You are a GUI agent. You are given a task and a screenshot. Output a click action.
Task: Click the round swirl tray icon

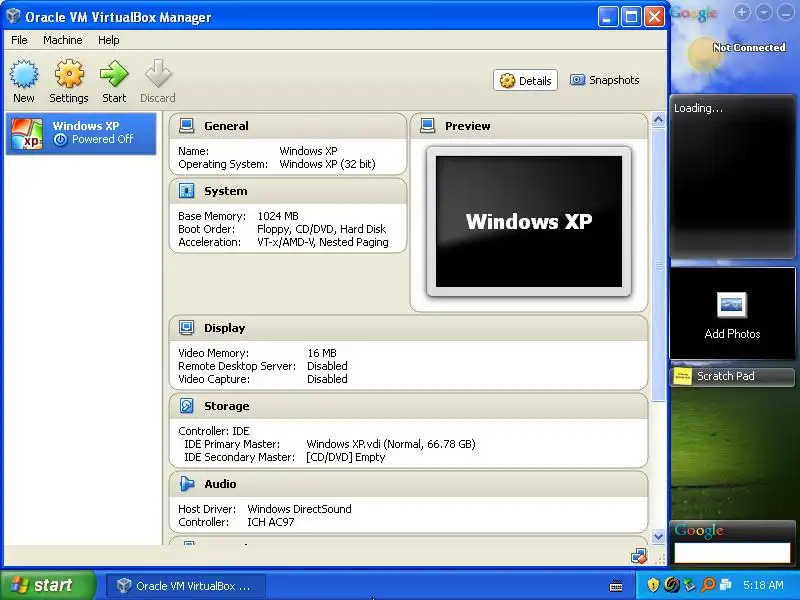[671, 585]
